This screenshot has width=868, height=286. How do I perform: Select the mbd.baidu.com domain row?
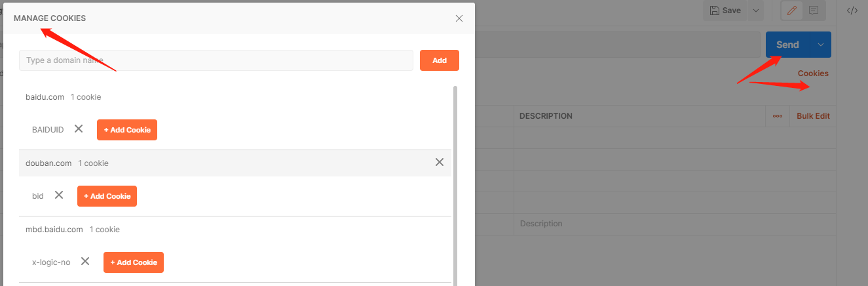tap(54, 230)
